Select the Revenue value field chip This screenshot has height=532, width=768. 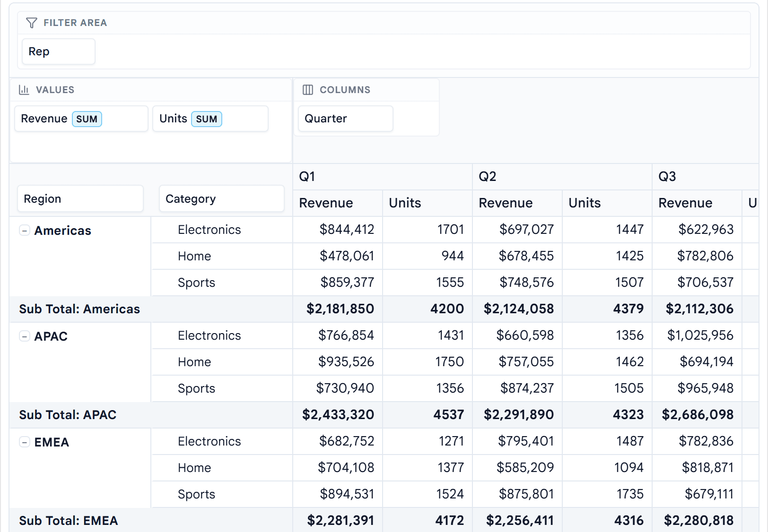pos(81,119)
